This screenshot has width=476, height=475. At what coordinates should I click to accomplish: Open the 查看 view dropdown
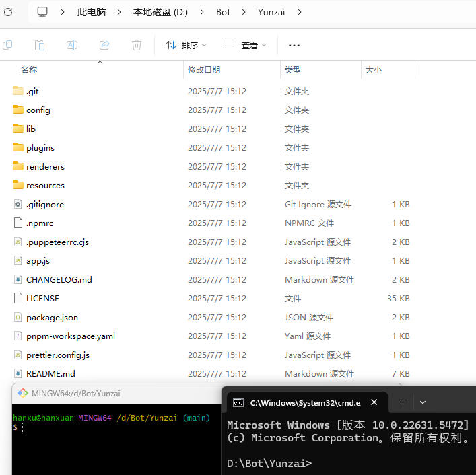coord(246,45)
